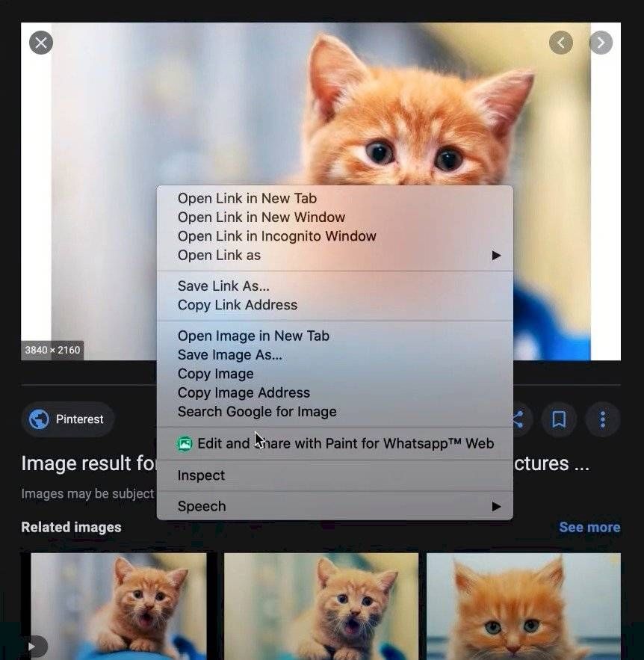Open Link in Incognito Window
644x660 pixels.
(276, 236)
